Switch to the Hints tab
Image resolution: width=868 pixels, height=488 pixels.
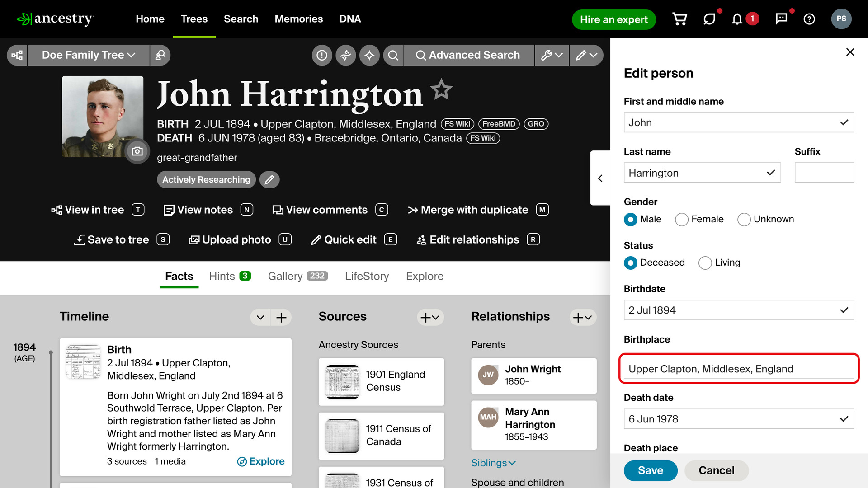click(x=230, y=276)
